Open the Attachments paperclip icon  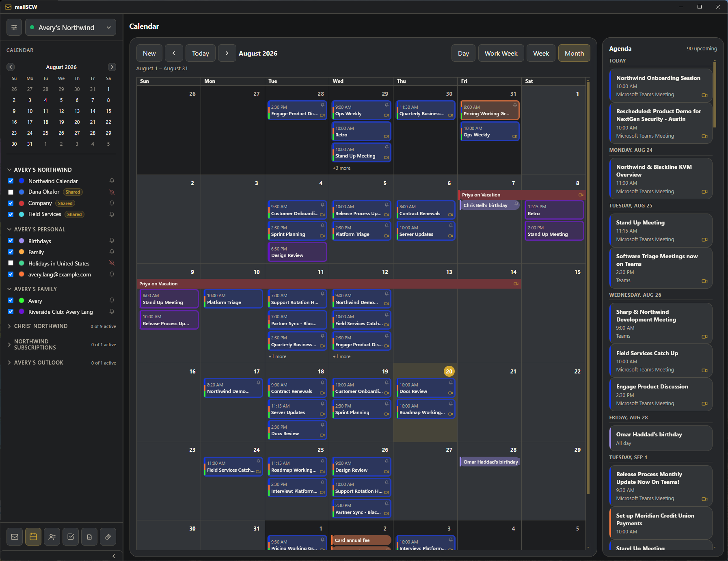(108, 537)
